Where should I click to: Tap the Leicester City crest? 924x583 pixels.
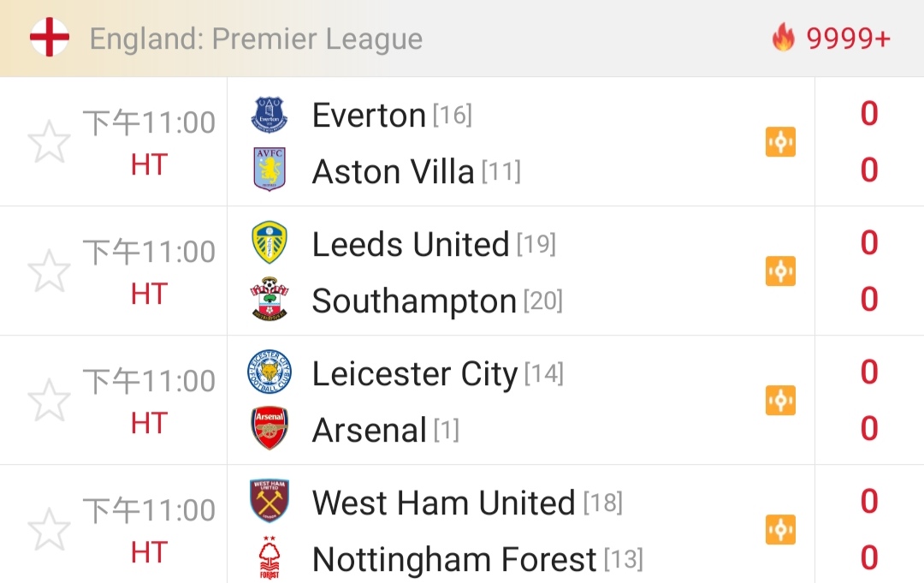[269, 372]
